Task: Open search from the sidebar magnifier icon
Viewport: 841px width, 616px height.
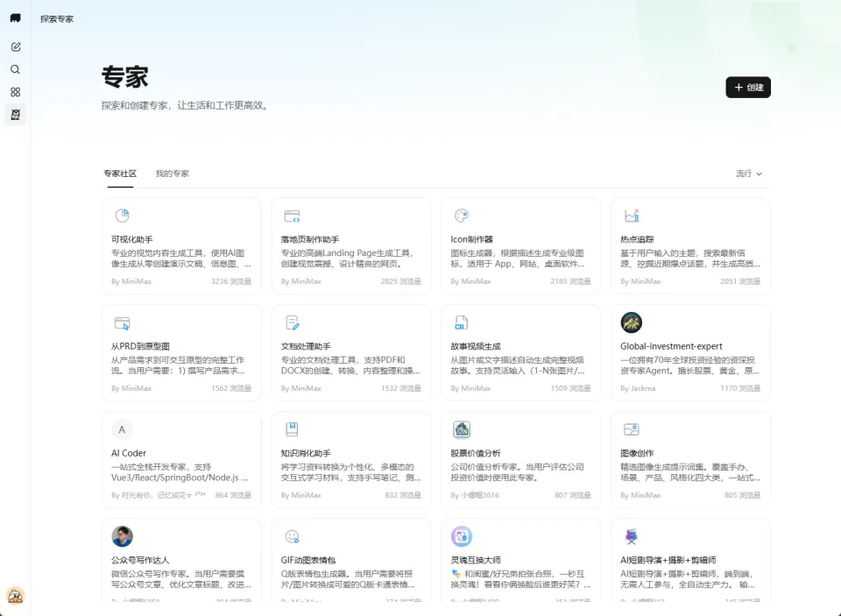Action: (15, 69)
